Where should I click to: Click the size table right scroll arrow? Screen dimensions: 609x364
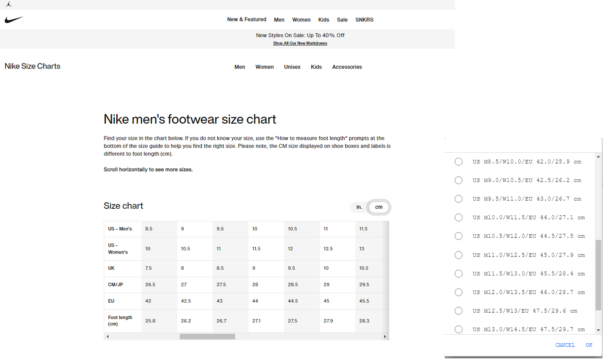(385, 336)
